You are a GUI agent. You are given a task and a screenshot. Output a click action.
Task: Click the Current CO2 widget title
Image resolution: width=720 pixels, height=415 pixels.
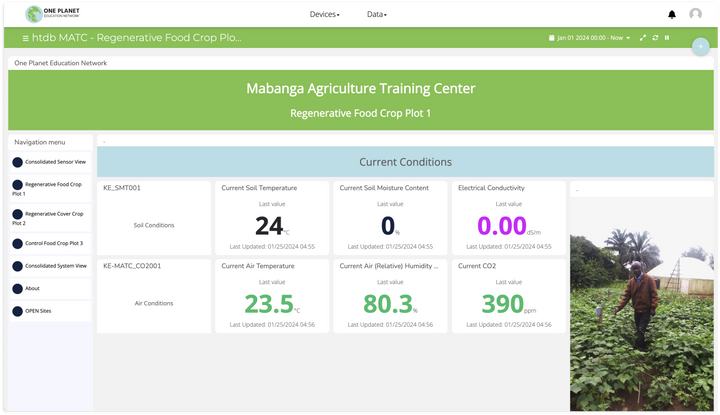477,266
